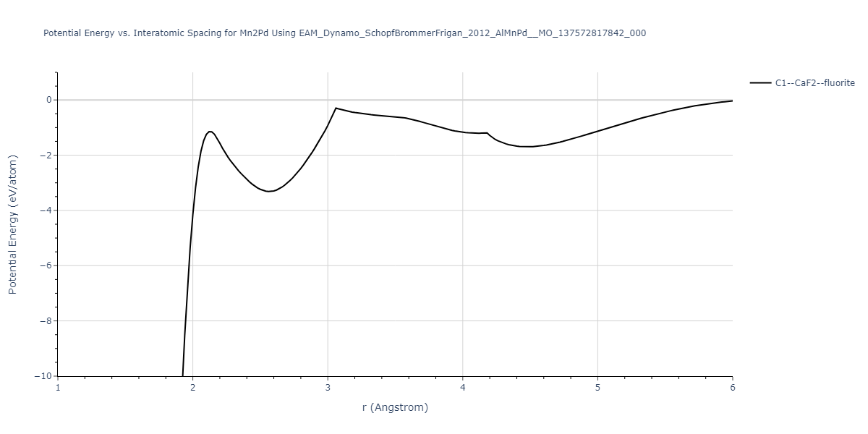Click the curve's kink near r=4.2

tap(488, 133)
